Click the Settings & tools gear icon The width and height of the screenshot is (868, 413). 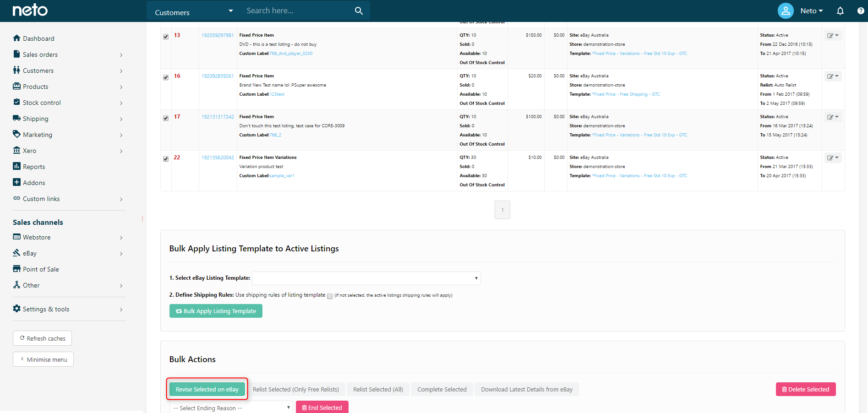(17, 309)
